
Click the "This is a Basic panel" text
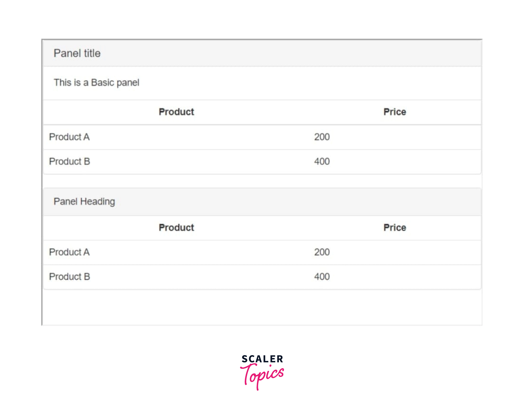[96, 83]
